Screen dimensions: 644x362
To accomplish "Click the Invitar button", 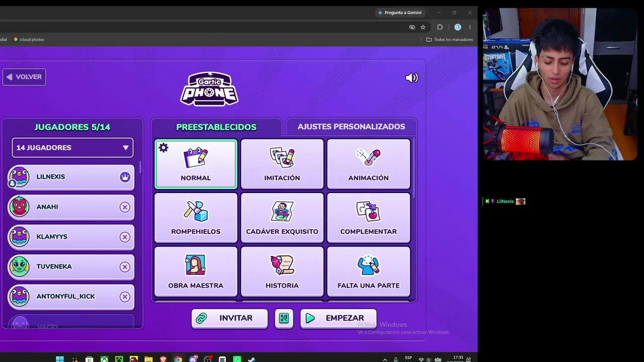I will [229, 318].
